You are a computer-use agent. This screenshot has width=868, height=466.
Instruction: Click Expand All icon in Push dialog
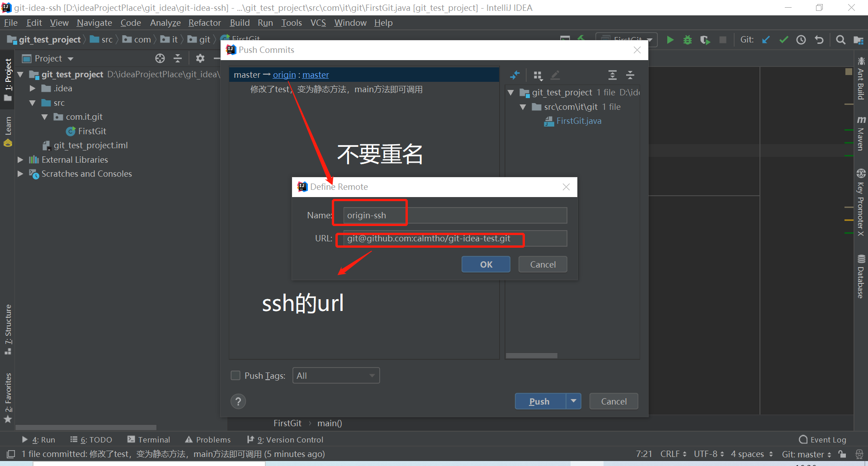click(613, 75)
